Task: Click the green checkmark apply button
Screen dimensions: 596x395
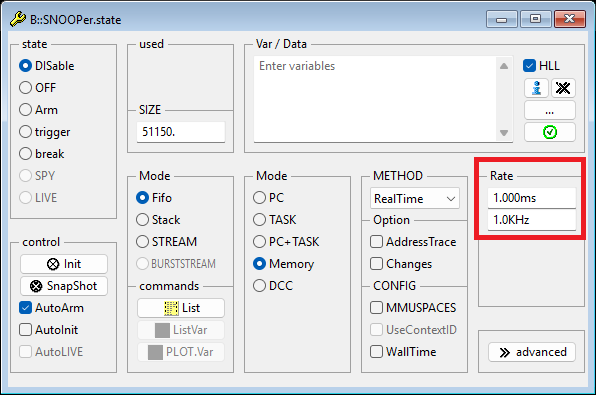Action: pyautogui.click(x=550, y=132)
